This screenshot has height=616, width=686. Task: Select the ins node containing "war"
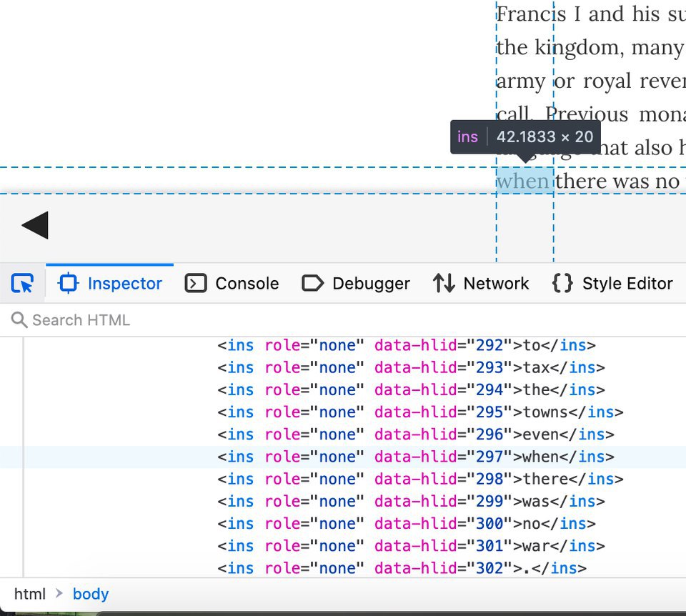(412, 546)
